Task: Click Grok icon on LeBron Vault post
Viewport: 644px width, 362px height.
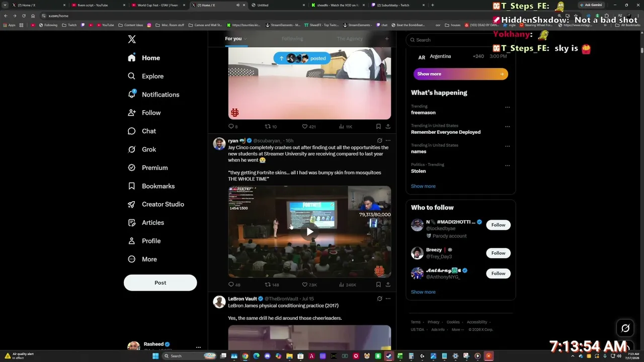Action: pos(379,299)
